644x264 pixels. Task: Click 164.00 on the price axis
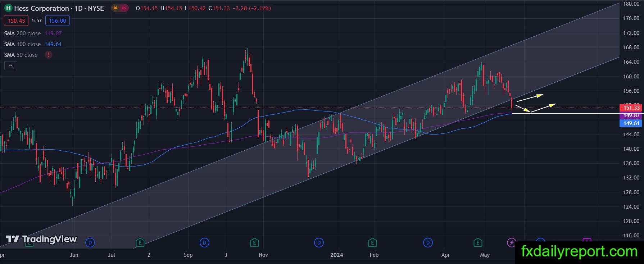631,62
